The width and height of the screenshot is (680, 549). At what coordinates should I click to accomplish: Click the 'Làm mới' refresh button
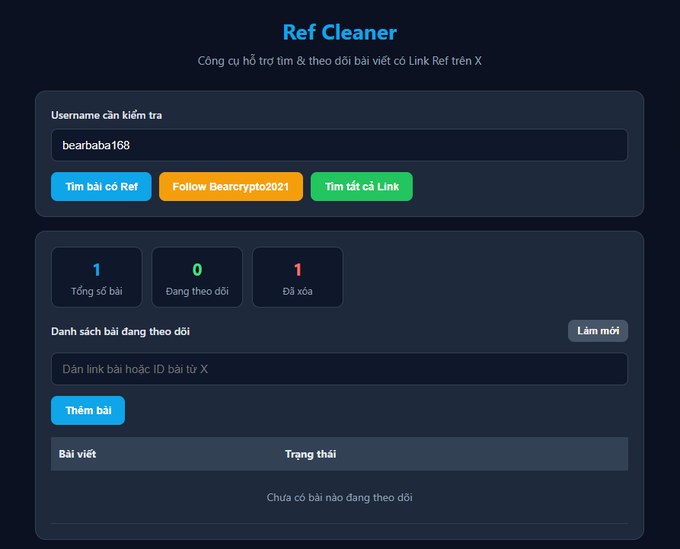pyautogui.click(x=598, y=331)
